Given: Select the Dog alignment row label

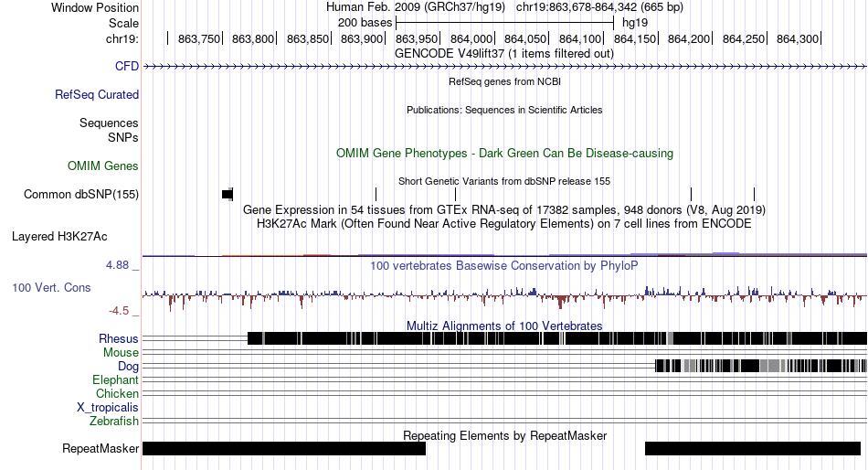Looking at the screenshot, I should click(128, 367).
